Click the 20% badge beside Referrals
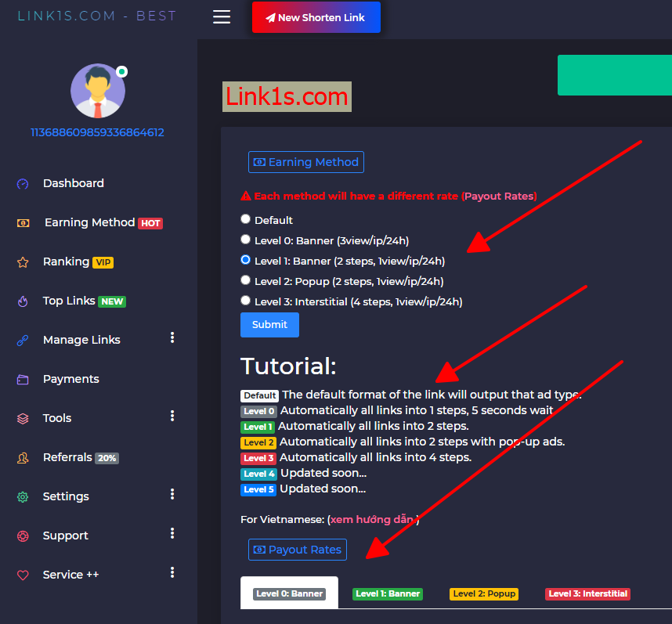This screenshot has height=624, width=672. tap(107, 458)
